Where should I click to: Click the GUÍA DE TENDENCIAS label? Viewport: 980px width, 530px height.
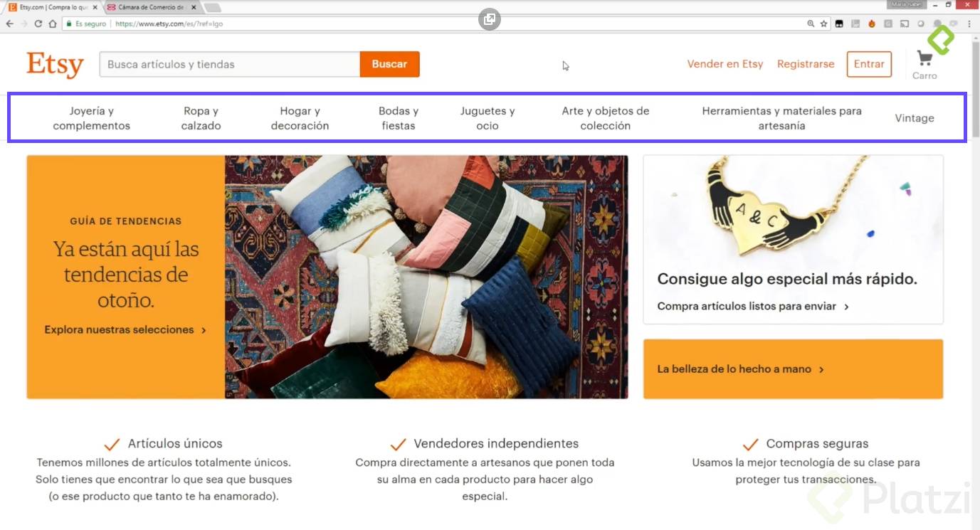[125, 221]
